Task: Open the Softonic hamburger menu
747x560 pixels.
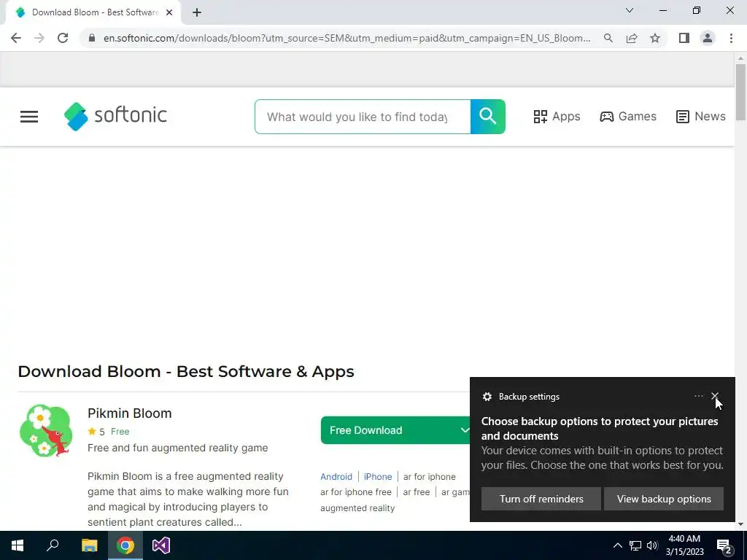Action: tap(29, 117)
